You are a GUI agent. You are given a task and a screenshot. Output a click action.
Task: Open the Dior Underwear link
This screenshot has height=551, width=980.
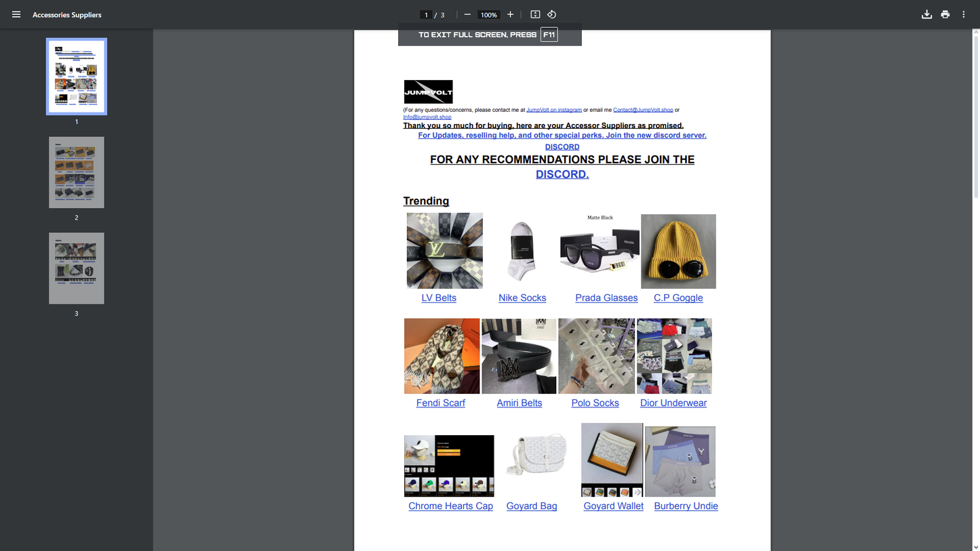pyautogui.click(x=673, y=403)
